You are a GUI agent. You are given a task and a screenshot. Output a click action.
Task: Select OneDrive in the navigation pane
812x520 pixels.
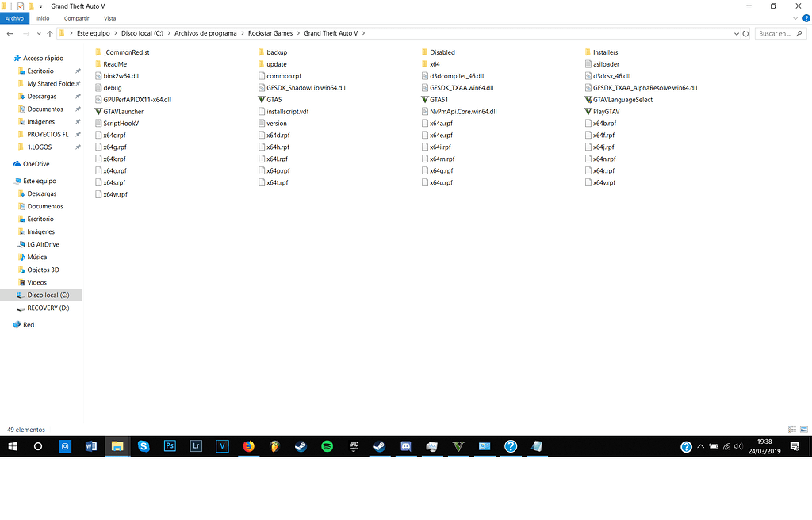36,163
